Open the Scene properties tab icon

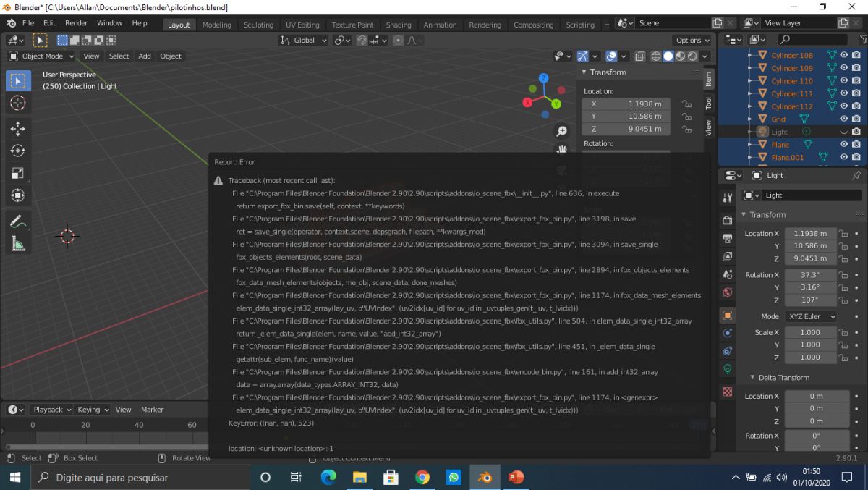click(728, 274)
